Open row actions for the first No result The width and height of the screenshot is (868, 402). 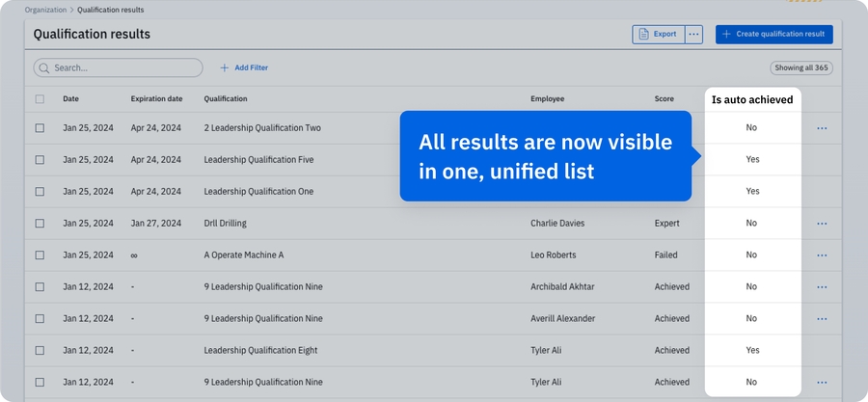pyautogui.click(x=822, y=128)
